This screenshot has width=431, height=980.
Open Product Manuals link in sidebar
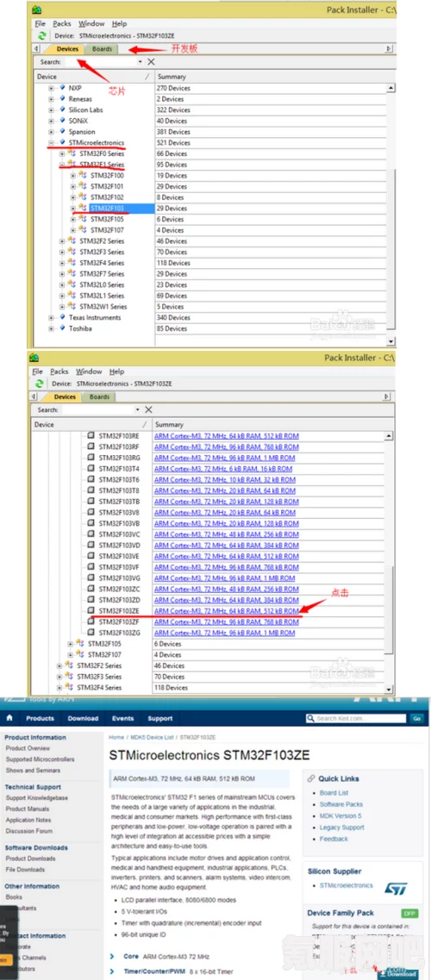coord(28,808)
